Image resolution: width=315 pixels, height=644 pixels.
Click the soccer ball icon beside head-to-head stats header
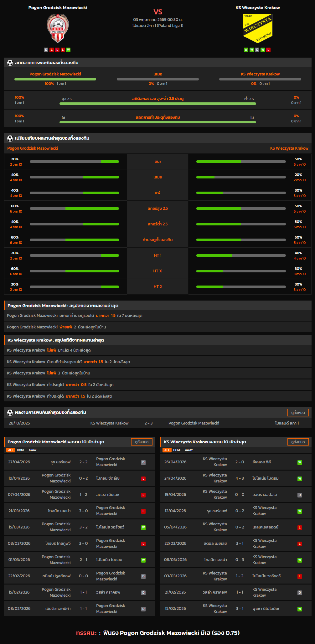(x=10, y=63)
